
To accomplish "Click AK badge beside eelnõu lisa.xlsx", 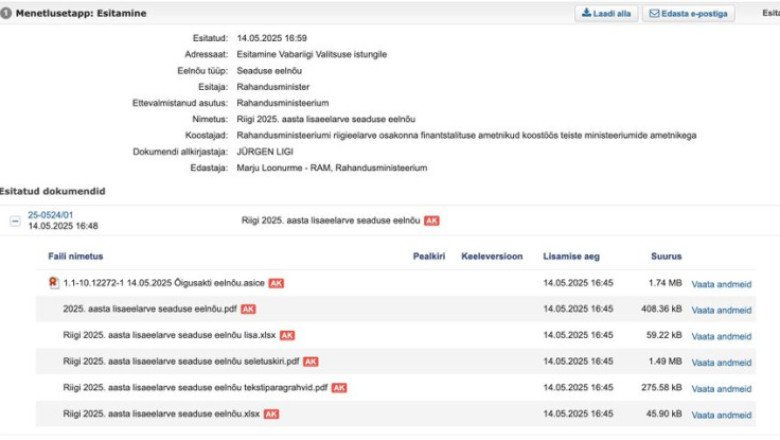I will click(287, 335).
